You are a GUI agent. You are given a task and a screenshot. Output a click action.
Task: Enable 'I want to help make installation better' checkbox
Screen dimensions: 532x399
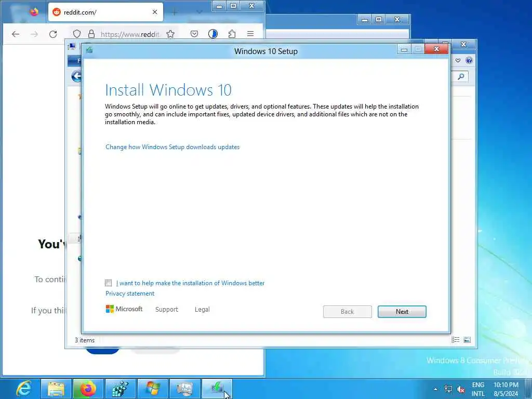[108, 283]
